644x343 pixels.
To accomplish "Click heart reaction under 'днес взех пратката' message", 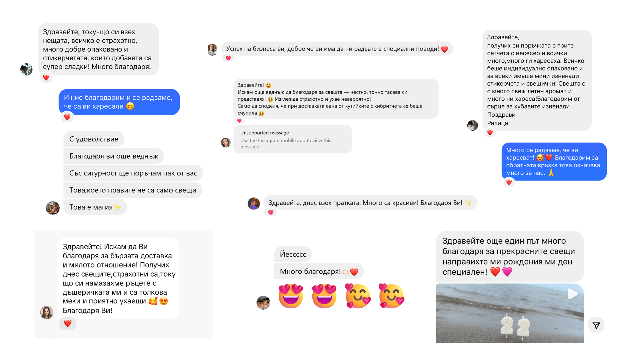I will tap(271, 212).
